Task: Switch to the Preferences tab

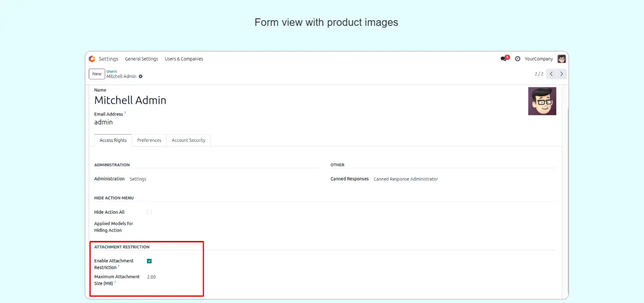Action: pos(149,140)
